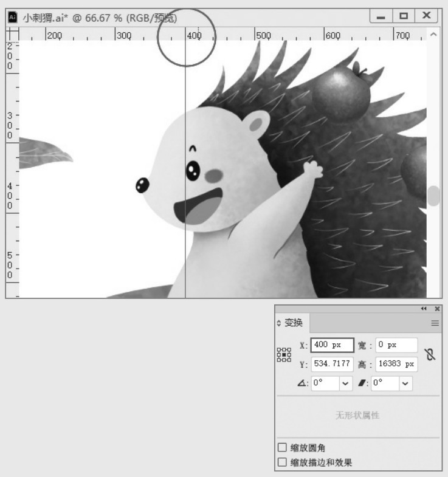The image size is (448, 477).
Task: Click the ruler origin corner box
Action: coord(12,35)
